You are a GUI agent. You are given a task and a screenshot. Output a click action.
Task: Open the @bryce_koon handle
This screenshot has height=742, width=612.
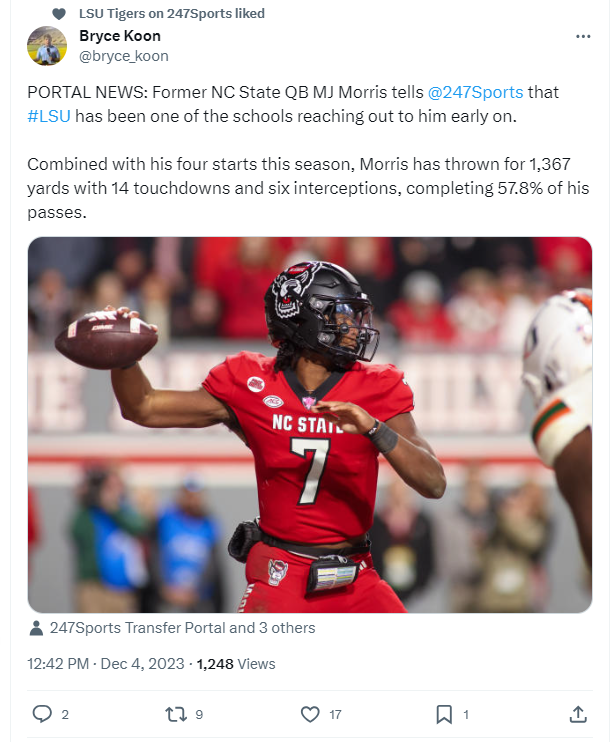point(124,56)
